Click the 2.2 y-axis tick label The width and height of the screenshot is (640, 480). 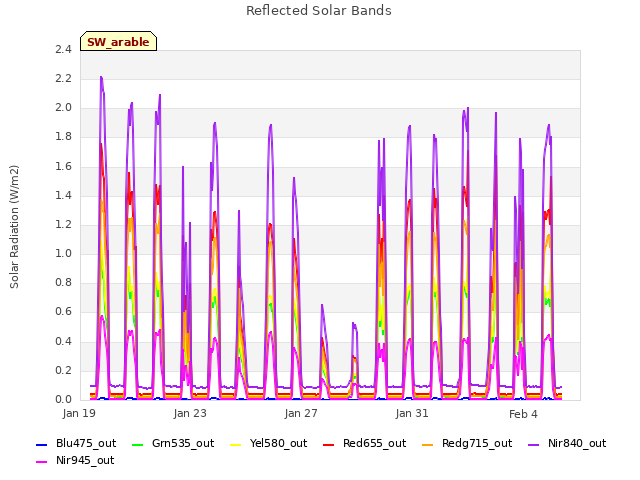63,78
